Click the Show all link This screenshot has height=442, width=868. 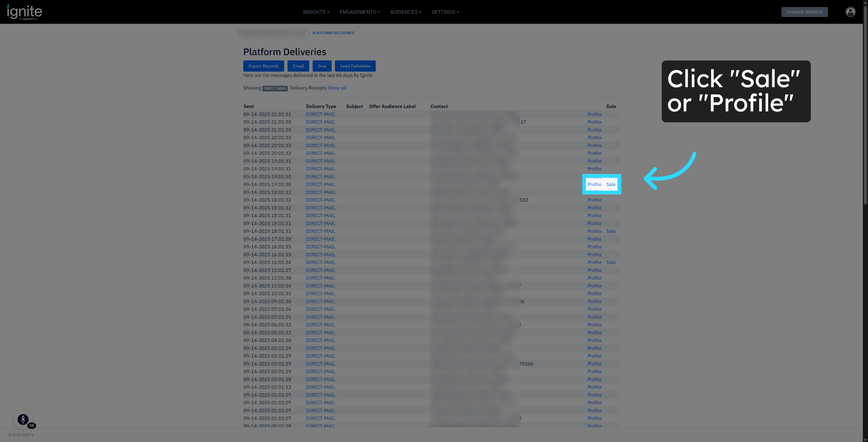[x=337, y=87]
